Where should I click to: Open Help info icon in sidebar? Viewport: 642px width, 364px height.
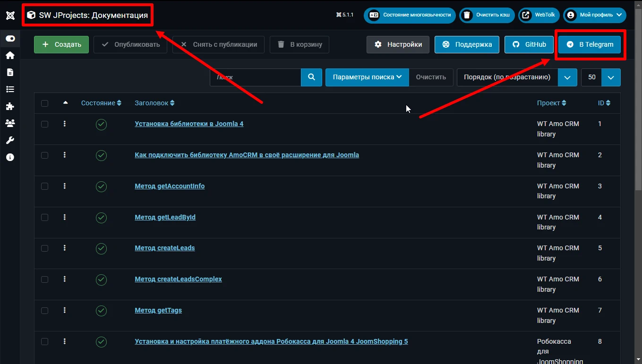coord(10,157)
